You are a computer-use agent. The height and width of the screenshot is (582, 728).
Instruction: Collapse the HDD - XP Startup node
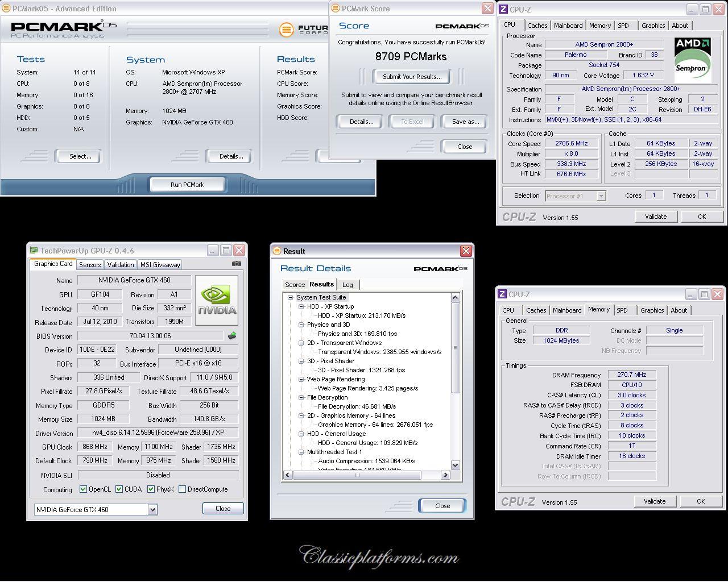pyautogui.click(x=301, y=306)
